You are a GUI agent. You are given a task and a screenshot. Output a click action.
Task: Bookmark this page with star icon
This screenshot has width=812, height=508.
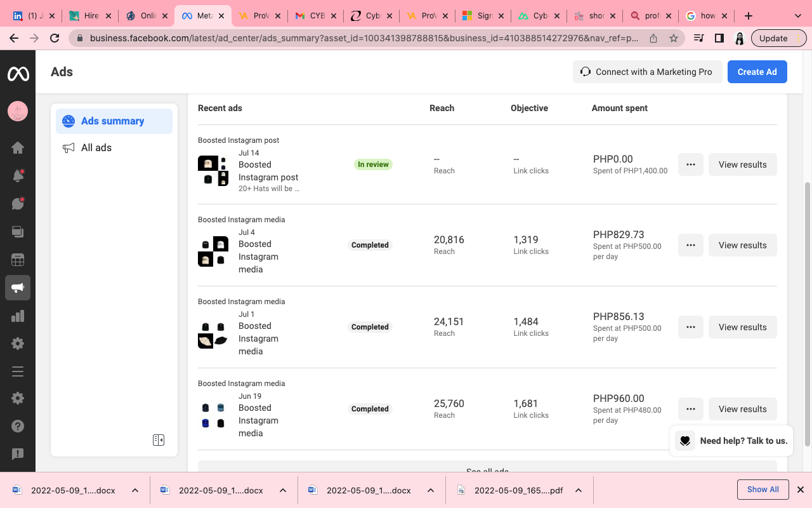pos(674,38)
